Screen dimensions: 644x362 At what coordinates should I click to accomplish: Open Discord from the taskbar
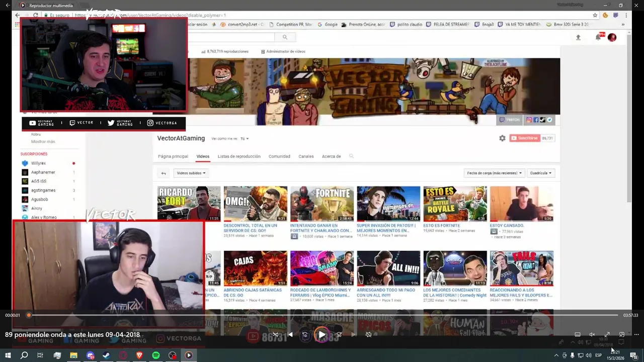[x=90, y=355]
